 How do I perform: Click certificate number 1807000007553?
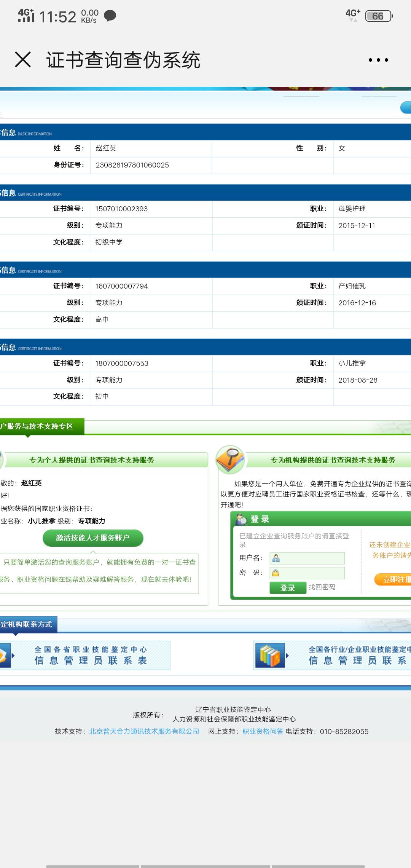[122, 363]
